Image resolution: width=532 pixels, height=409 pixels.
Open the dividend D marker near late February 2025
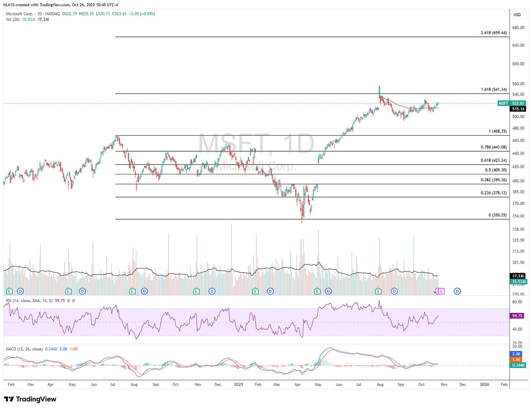270,291
